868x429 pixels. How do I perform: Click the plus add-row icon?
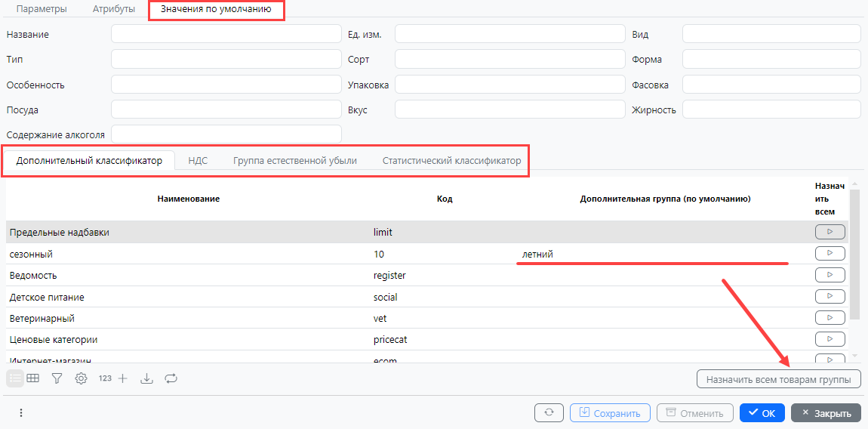(123, 378)
